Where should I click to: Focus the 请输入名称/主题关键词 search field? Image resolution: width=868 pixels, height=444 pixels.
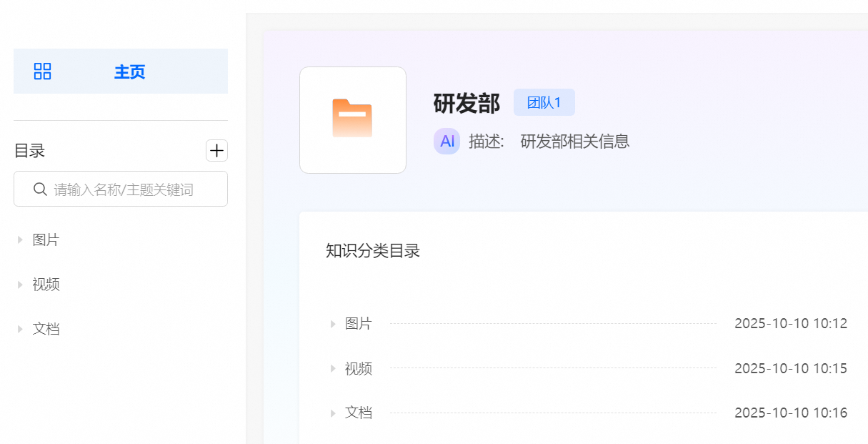[121, 189]
